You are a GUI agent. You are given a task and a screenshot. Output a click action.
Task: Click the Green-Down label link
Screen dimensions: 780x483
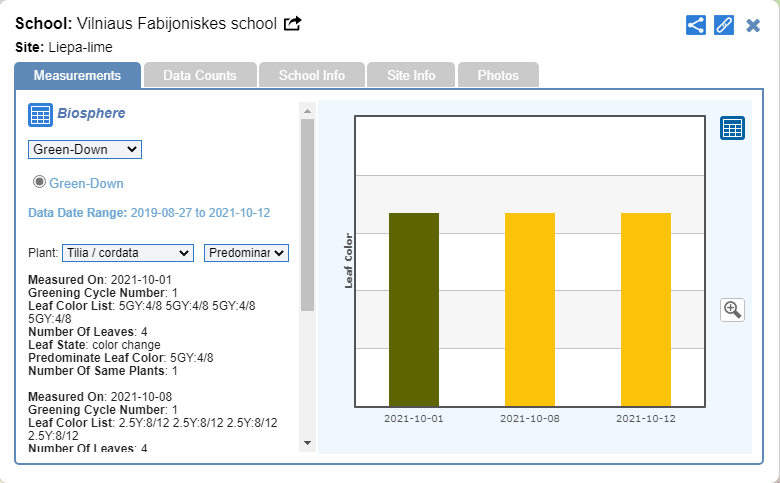86,183
